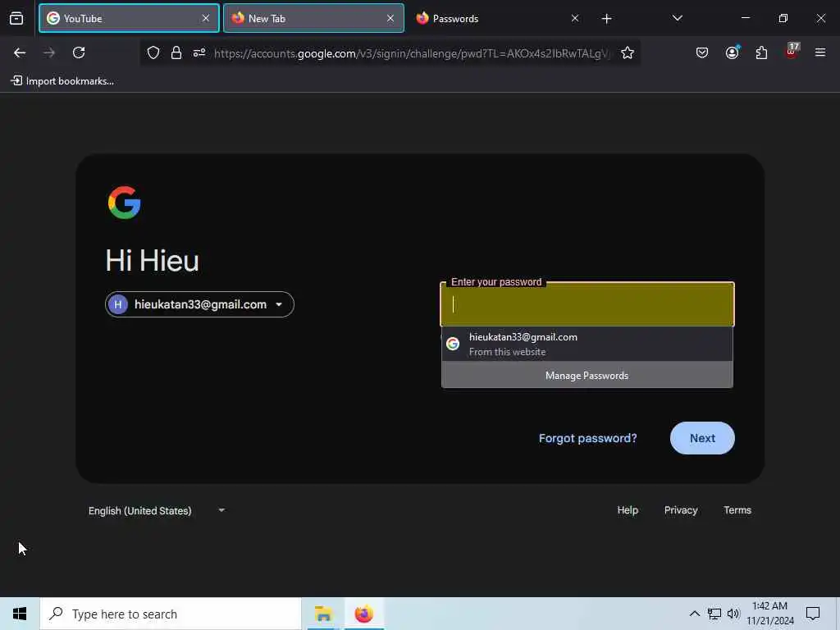The image size is (840, 630).
Task: Click the forward navigation arrow
Action: (49, 52)
